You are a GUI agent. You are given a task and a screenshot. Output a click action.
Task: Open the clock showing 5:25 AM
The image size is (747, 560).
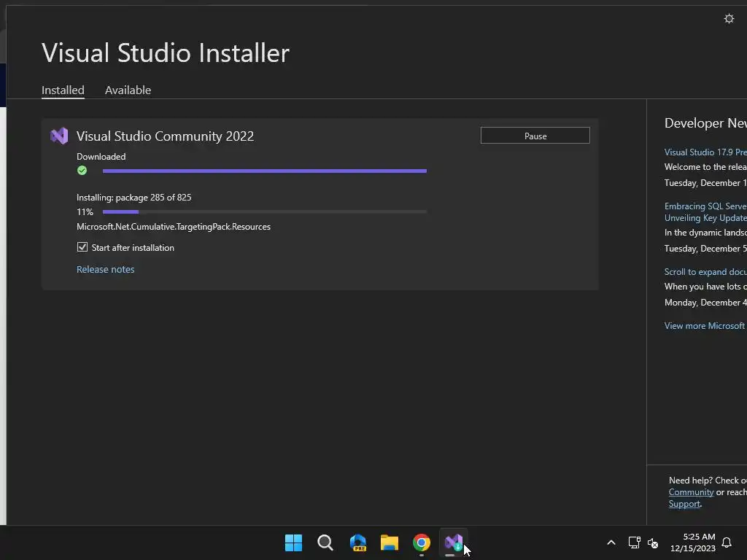(693, 542)
